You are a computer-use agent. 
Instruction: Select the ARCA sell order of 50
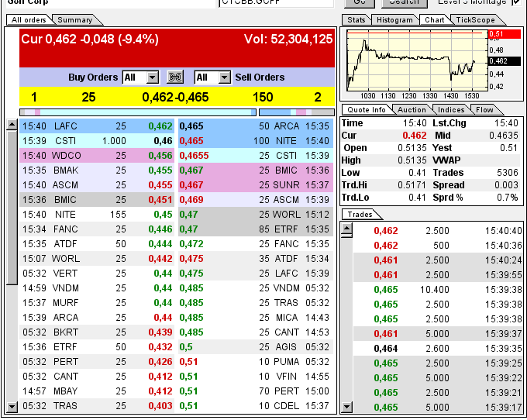pos(256,126)
